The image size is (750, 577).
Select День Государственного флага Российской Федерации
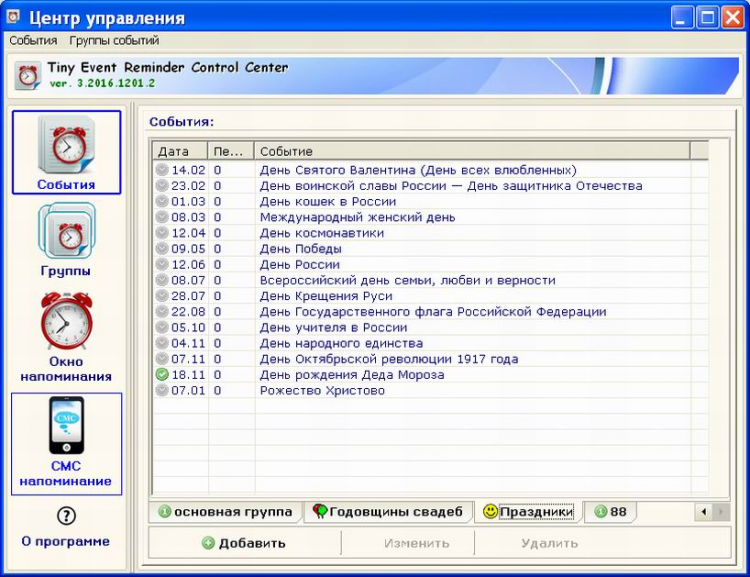pos(430,311)
